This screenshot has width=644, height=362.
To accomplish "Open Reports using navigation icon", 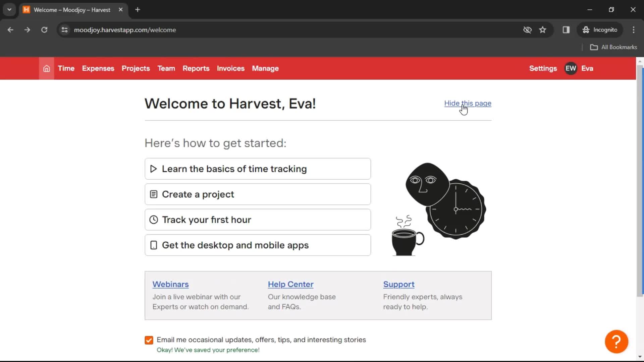I will coord(196,68).
